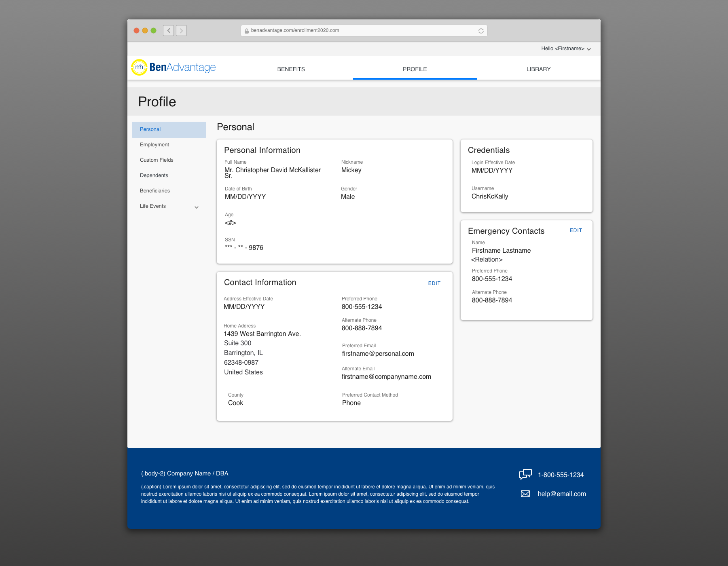Maximize the window with the green button
Viewport: 728px width, 566px height.
click(154, 30)
